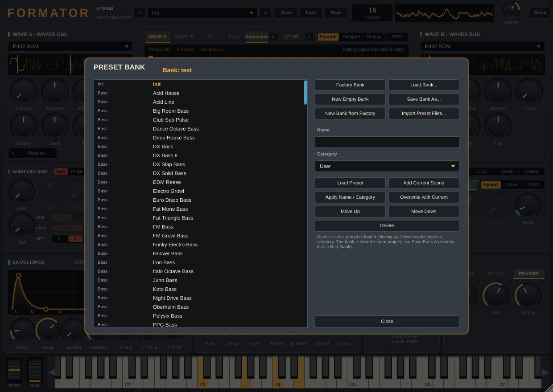Screen dimensions: 553x392
Task: Click the preset list scrollbar thumb
Action: tap(305, 92)
